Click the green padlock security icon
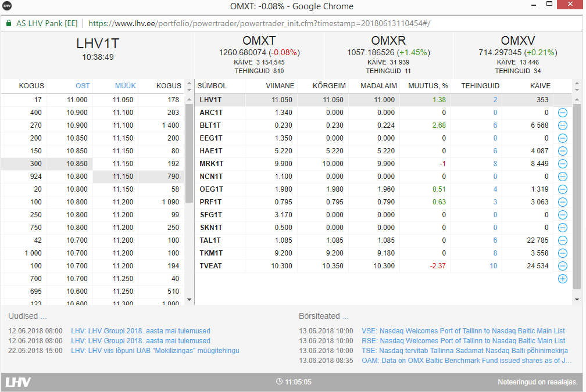This screenshot has height=392, width=586. point(9,23)
